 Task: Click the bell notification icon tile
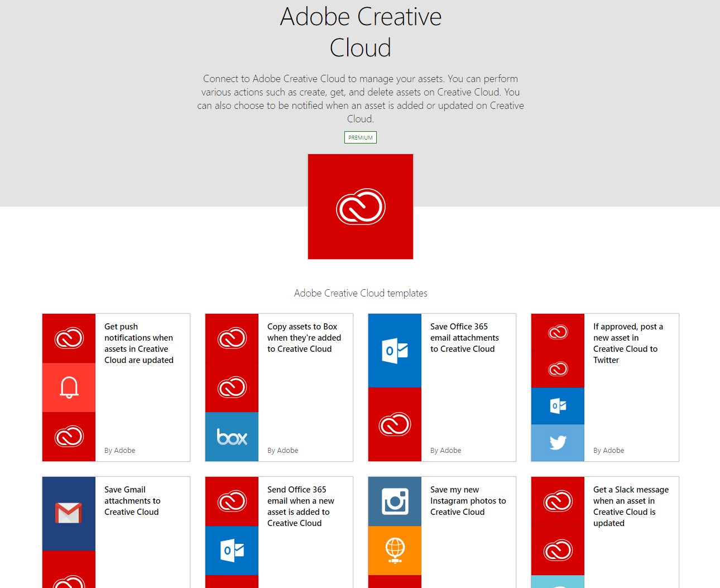69,387
